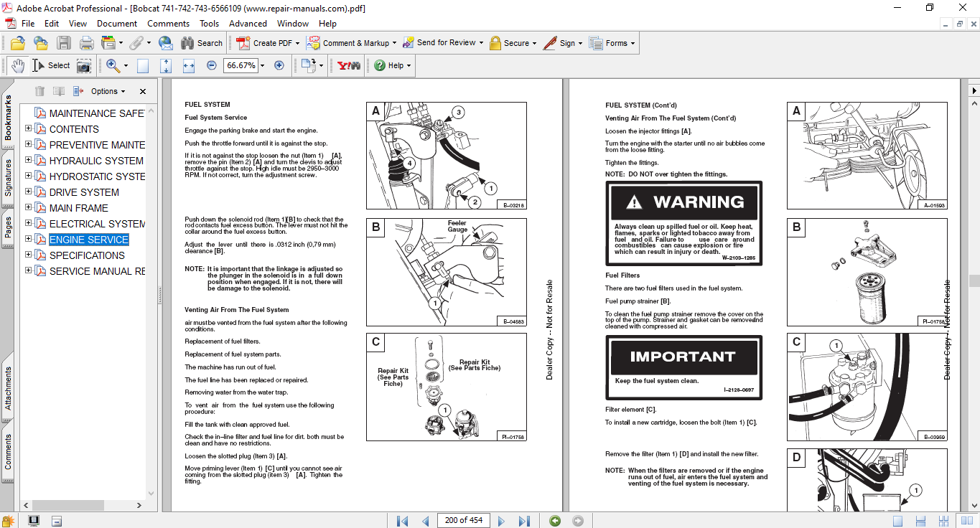The width and height of the screenshot is (980, 528).
Task: Select the Zoom In magnifier tool
Action: tap(113, 65)
